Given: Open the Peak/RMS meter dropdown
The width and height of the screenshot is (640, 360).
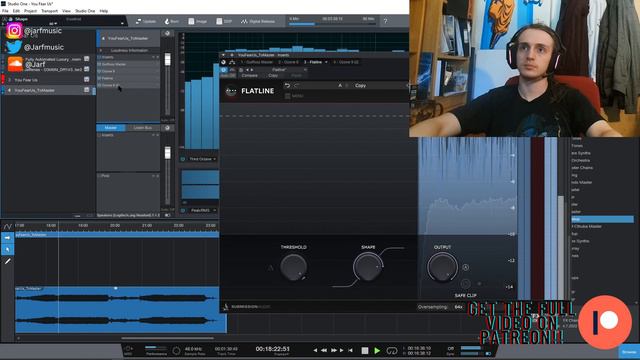Looking at the screenshot, I should 203,210.
